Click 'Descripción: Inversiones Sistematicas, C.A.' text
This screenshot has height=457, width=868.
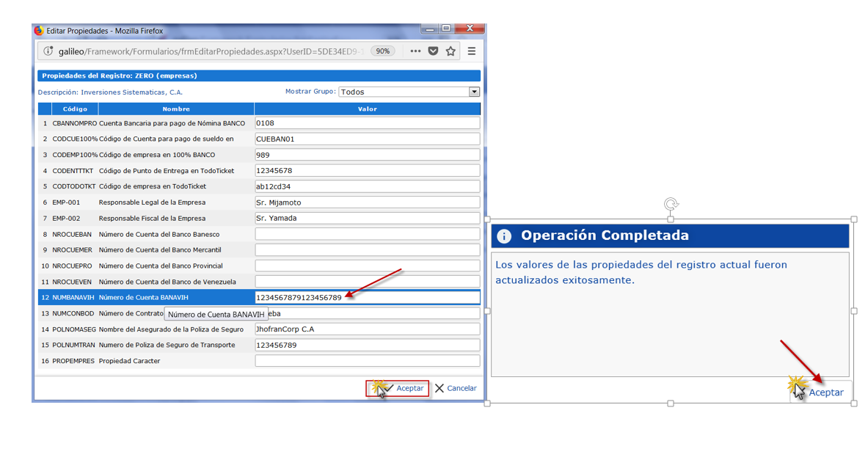tap(110, 92)
